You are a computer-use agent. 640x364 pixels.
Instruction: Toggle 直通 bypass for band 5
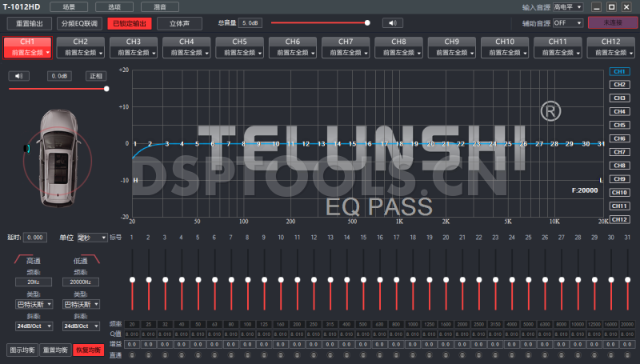click(x=198, y=355)
